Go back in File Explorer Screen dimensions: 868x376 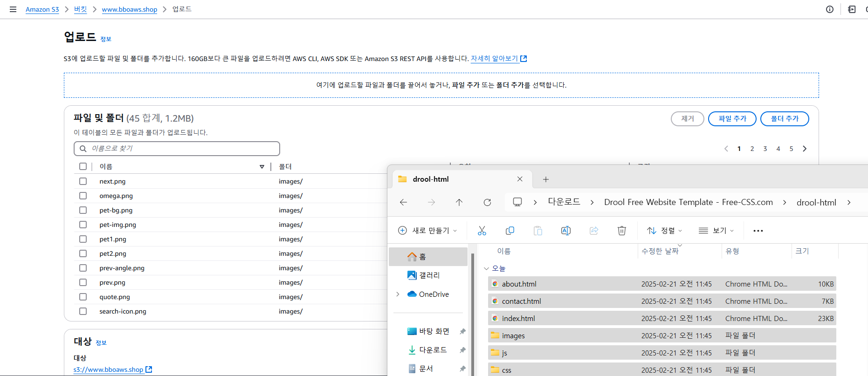tap(404, 202)
